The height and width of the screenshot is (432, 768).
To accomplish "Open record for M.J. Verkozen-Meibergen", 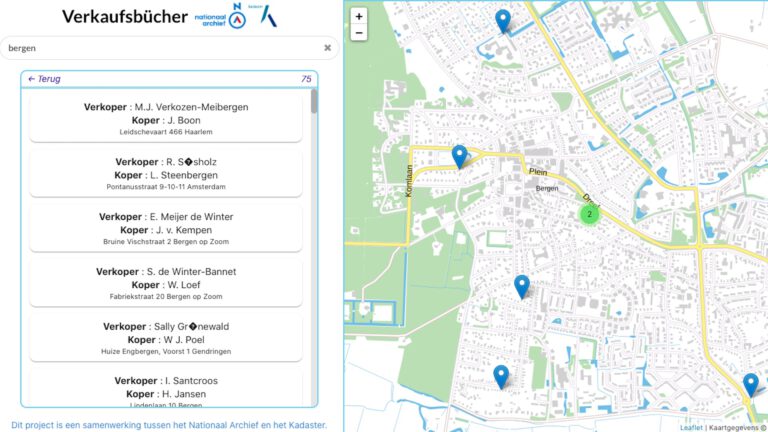I will point(166,119).
